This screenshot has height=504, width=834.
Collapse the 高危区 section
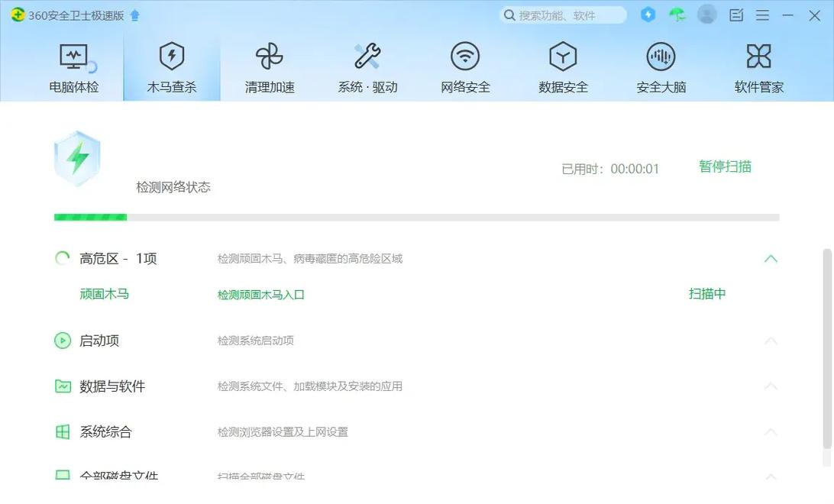coord(771,259)
